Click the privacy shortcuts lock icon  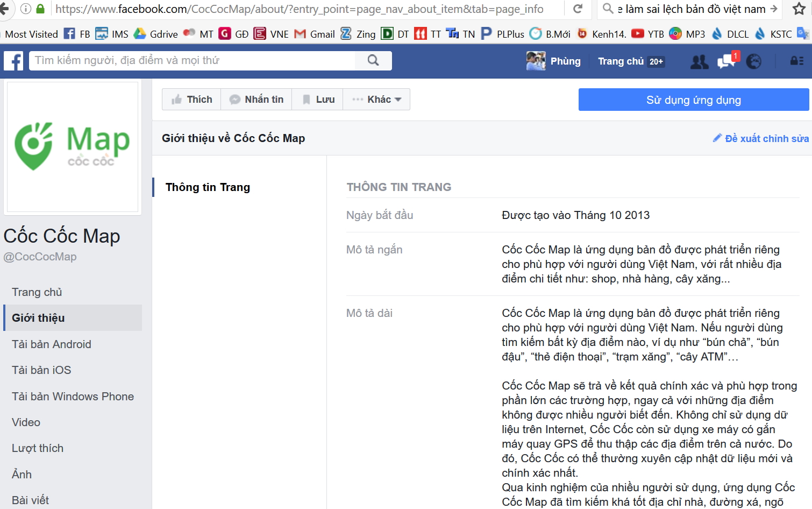click(x=796, y=61)
